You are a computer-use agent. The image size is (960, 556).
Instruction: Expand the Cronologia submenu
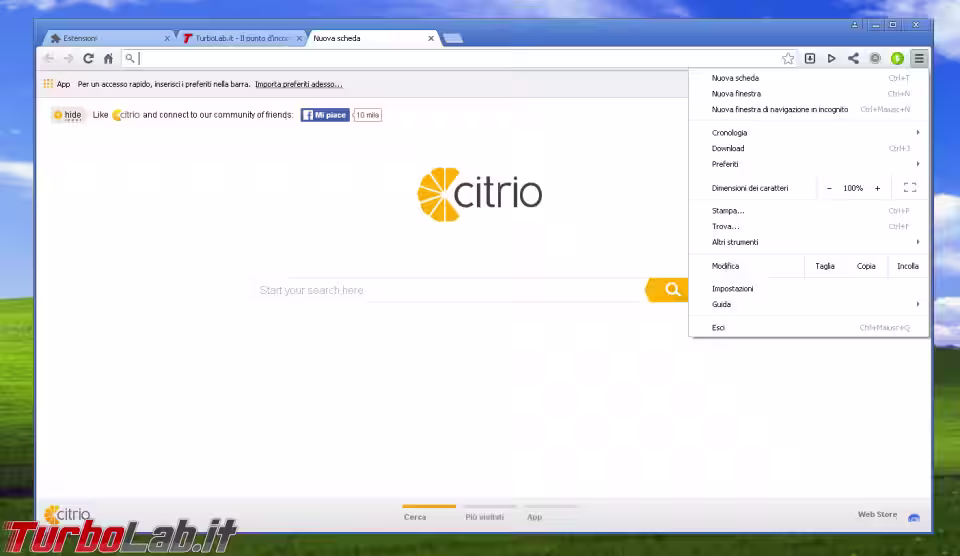(809, 133)
